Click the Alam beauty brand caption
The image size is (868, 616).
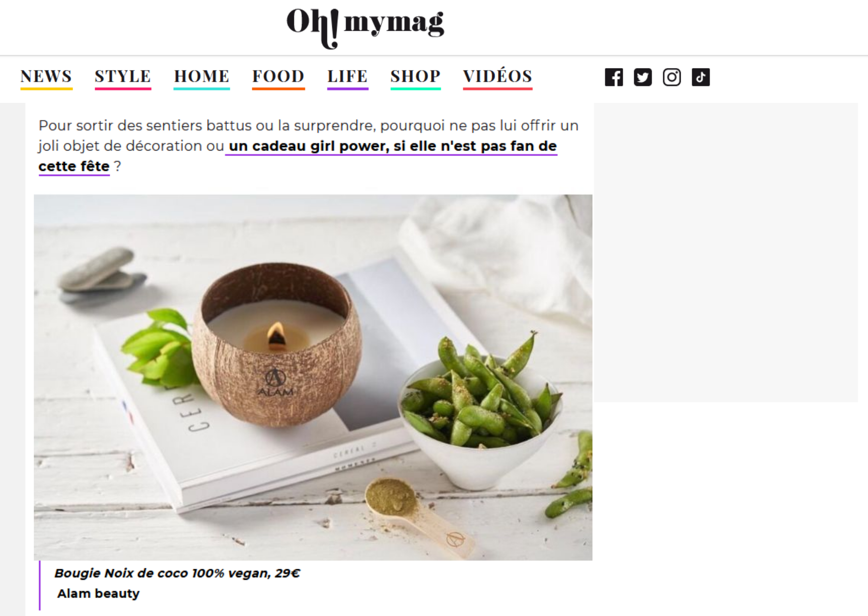pyautogui.click(x=98, y=594)
